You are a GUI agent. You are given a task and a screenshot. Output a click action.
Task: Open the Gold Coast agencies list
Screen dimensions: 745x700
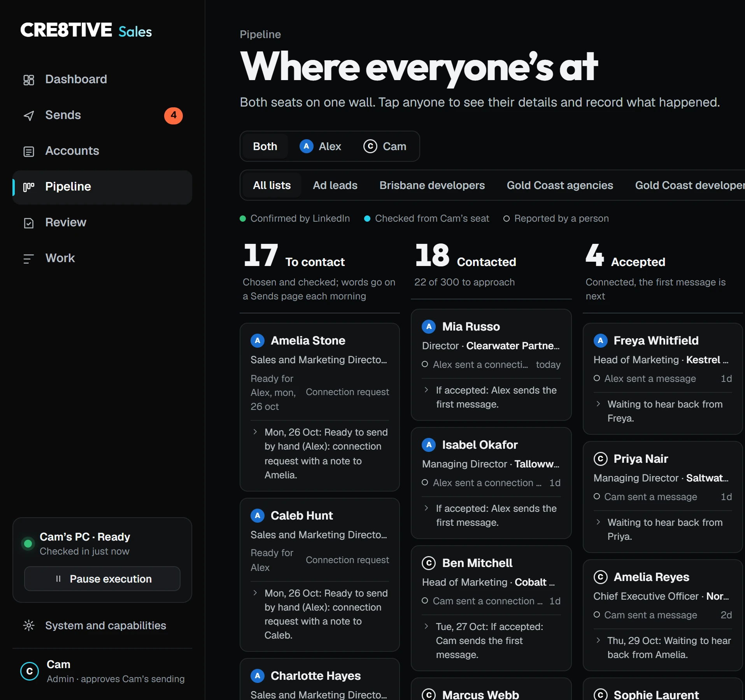pyautogui.click(x=560, y=185)
